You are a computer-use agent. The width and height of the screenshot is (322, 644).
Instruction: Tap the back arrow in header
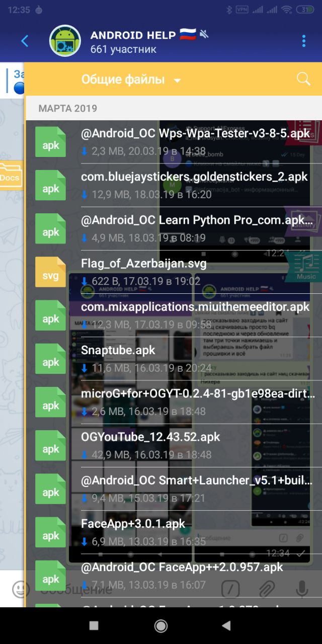25,41
